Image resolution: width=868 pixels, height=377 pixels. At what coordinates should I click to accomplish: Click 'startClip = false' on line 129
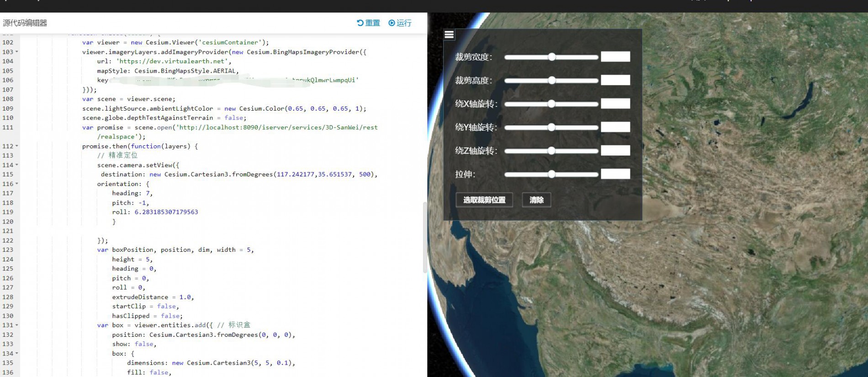(144, 306)
